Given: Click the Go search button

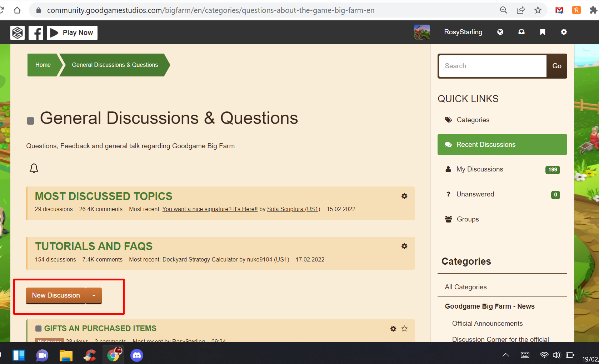Looking at the screenshot, I should (557, 66).
